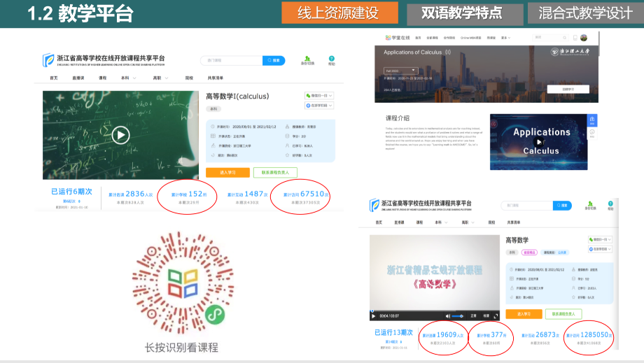Open Online MBA项目 in the 学堂在线 navigation
This screenshot has width=644, height=363.
(x=470, y=38)
